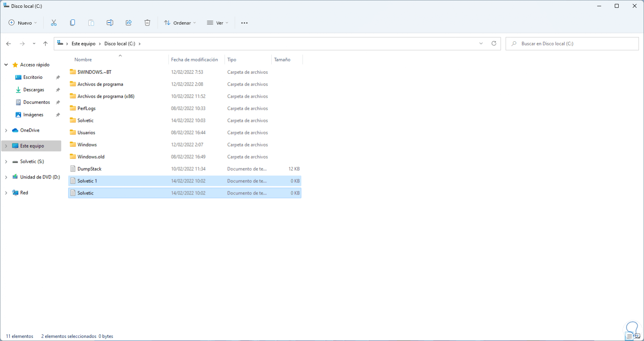Select Red in navigation pane
Viewport: 644px width, 341px height.
24,193
